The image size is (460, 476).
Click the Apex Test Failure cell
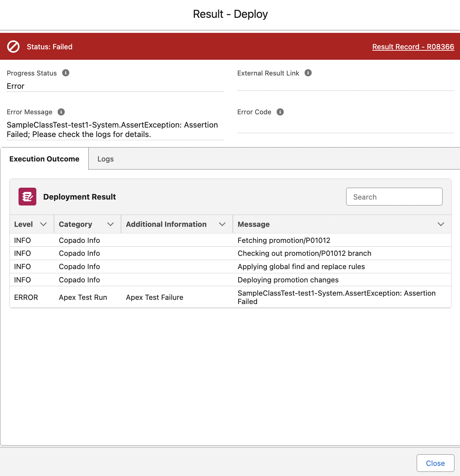[154, 297]
